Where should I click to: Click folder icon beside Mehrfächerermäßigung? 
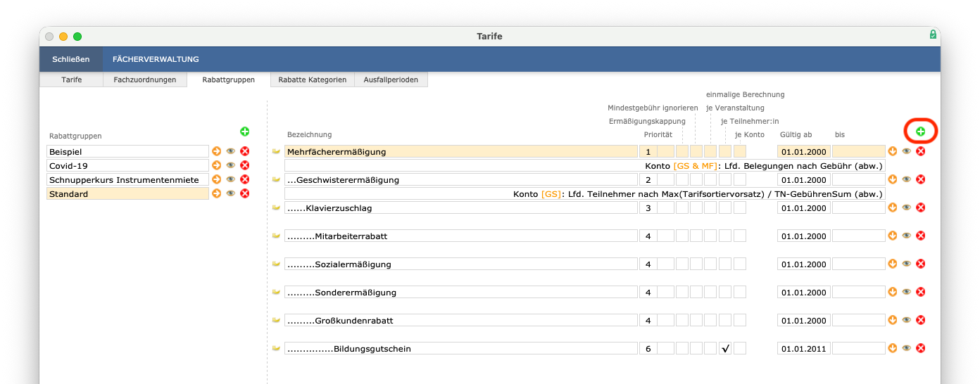[277, 151]
